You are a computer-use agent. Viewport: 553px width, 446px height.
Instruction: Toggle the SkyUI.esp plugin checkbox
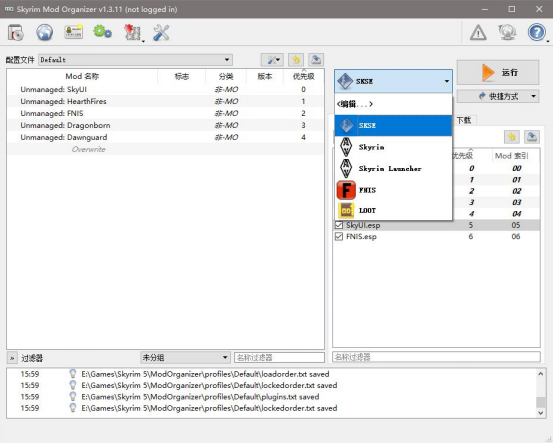pyautogui.click(x=339, y=225)
